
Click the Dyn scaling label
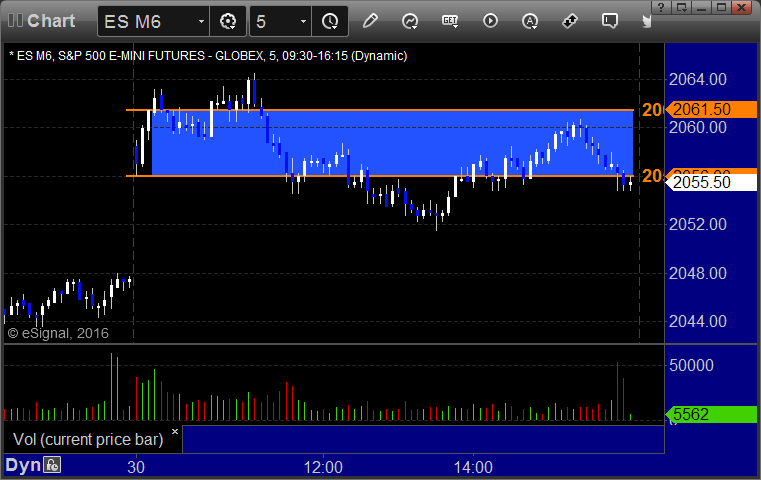(23, 465)
